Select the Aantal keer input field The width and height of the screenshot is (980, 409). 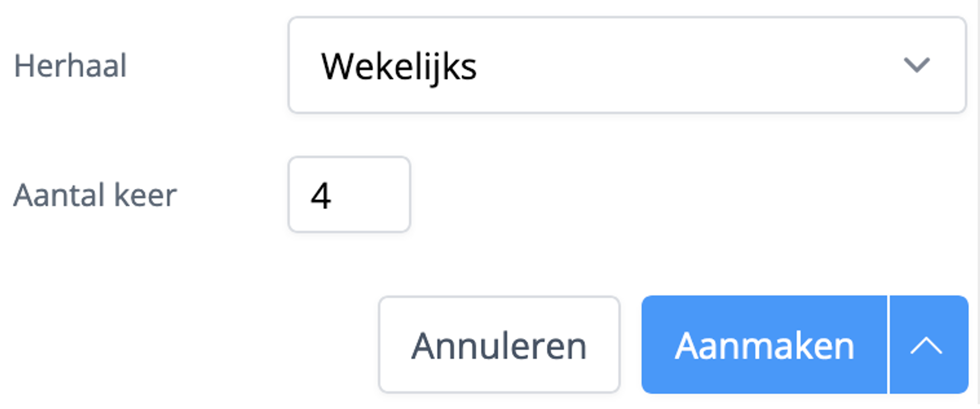pyautogui.click(x=348, y=194)
